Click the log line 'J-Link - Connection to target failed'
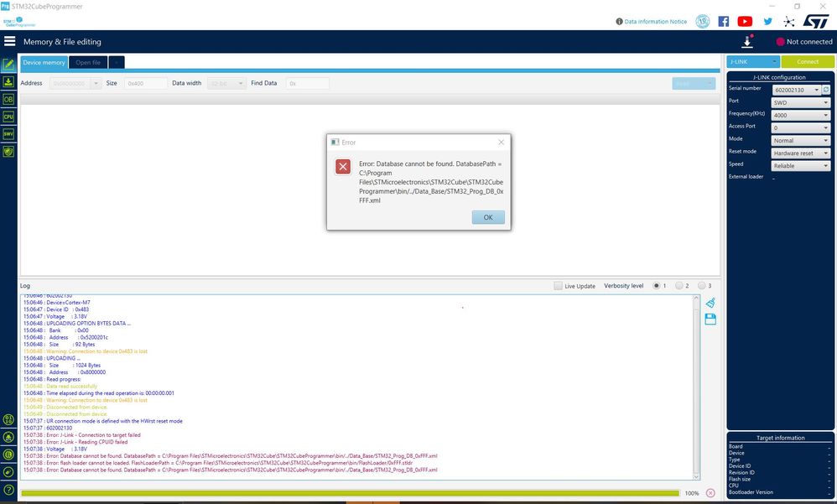The height and width of the screenshot is (504, 837). (x=81, y=435)
